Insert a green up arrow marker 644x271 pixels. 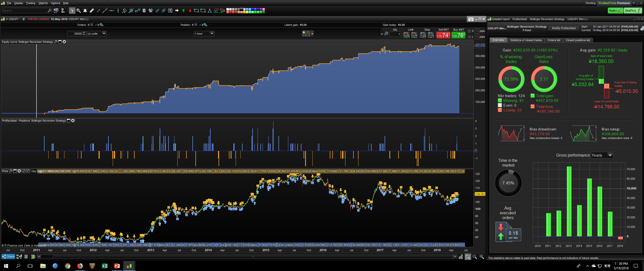tap(184, 11)
